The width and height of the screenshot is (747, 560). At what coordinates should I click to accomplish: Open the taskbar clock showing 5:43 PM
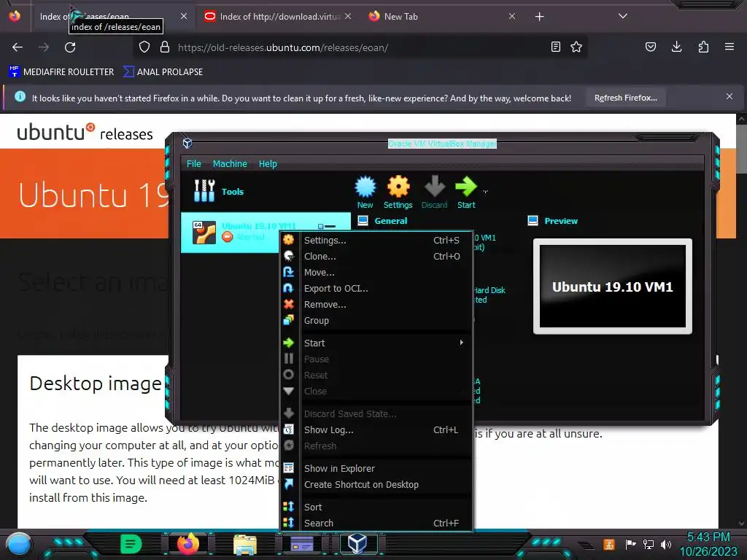click(x=708, y=544)
